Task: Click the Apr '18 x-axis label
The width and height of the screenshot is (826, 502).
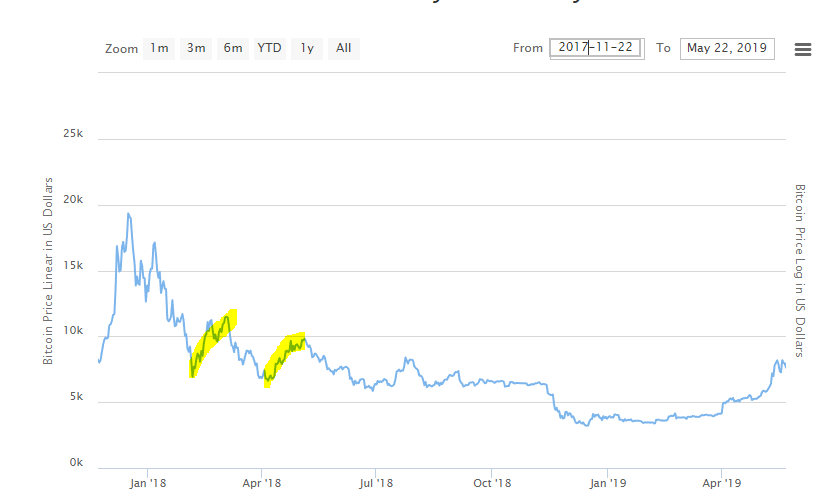Action: pos(261,483)
